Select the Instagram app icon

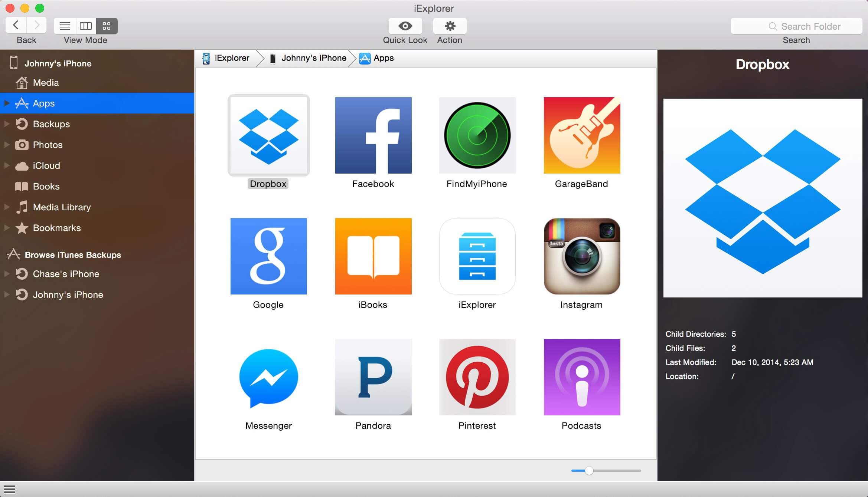(x=581, y=256)
